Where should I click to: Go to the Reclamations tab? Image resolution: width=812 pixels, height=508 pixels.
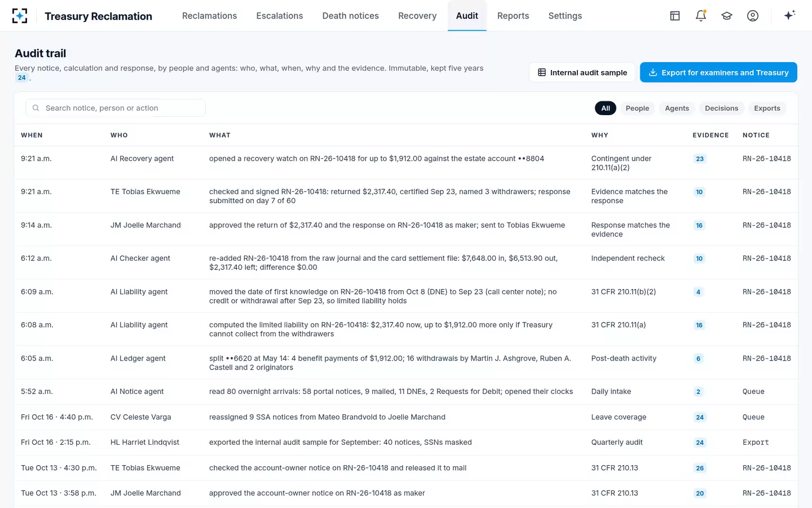tap(209, 16)
